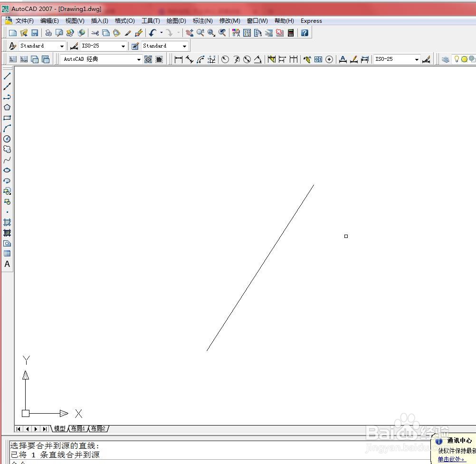Select the Multiline Text tool
The height and width of the screenshot is (464, 476).
pyautogui.click(x=7, y=264)
